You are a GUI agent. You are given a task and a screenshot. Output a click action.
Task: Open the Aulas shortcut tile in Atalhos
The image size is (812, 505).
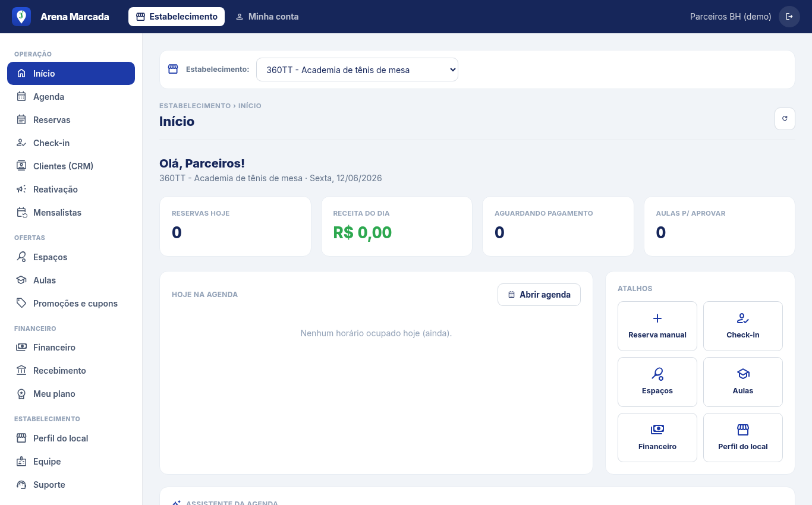tap(743, 382)
